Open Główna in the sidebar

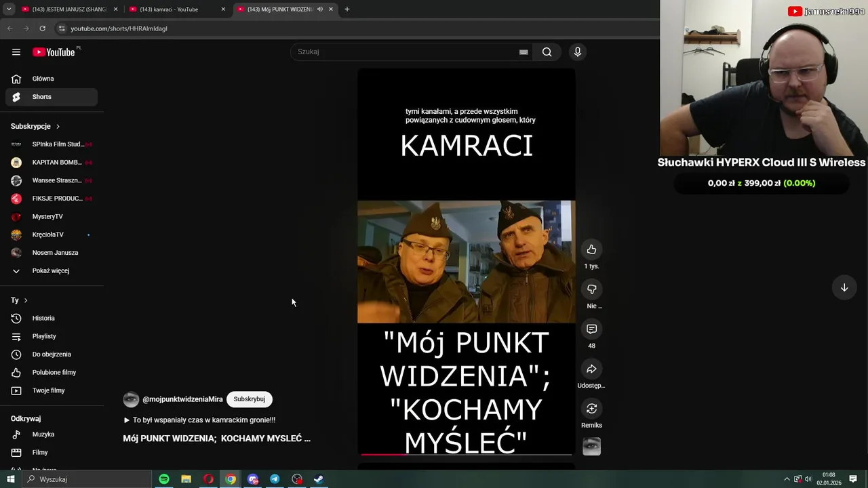52,79
